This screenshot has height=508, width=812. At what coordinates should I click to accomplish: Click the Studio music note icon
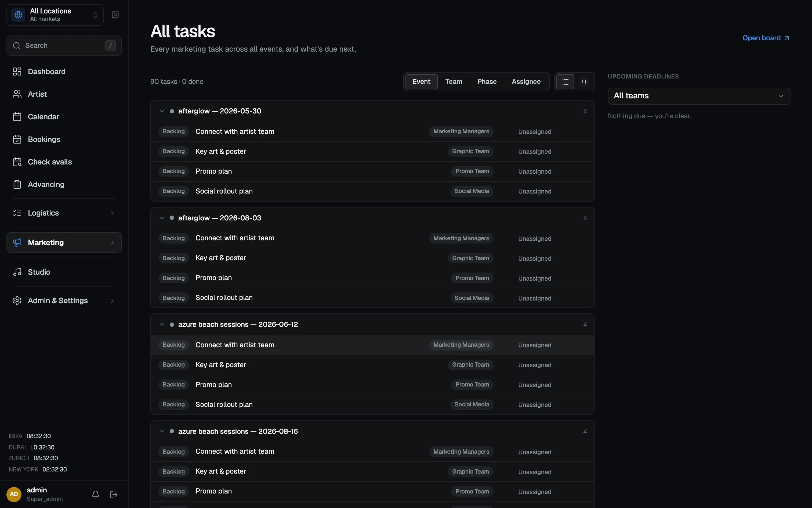pyautogui.click(x=17, y=272)
